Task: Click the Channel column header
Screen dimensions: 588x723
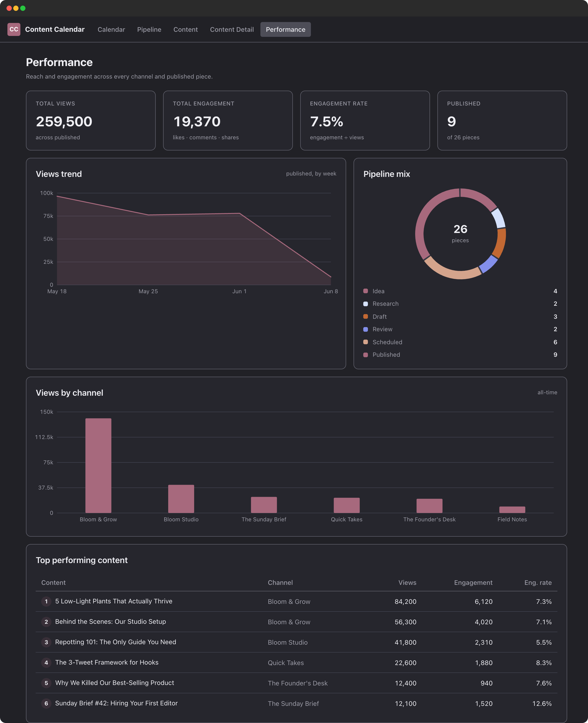Action: [280, 582]
